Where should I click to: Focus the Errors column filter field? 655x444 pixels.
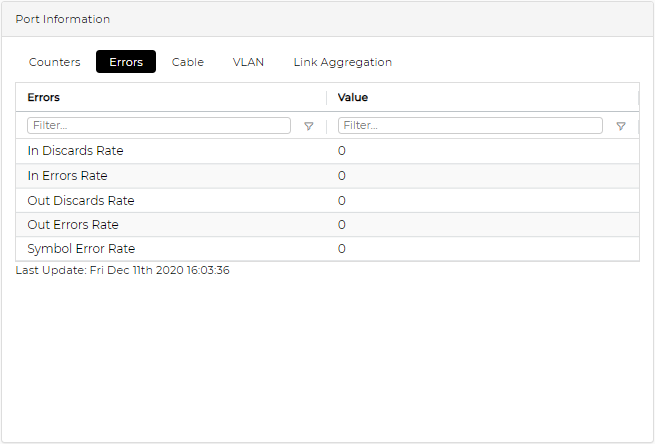point(158,126)
